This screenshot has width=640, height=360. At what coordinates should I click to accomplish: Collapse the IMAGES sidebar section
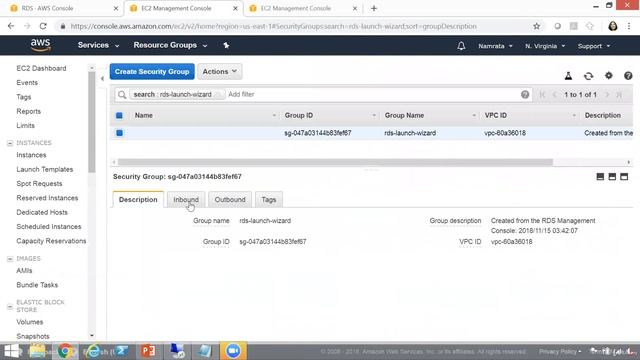coord(10,259)
